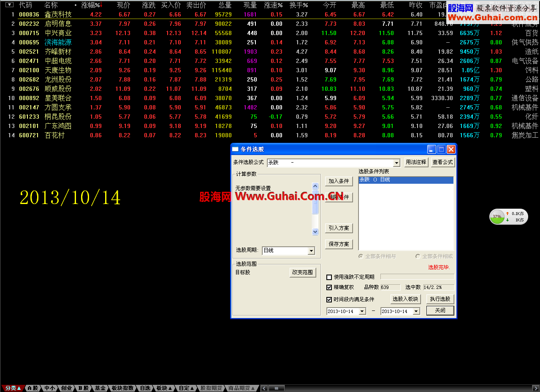
Task: Click the 用法注释 button
Action: click(x=416, y=162)
